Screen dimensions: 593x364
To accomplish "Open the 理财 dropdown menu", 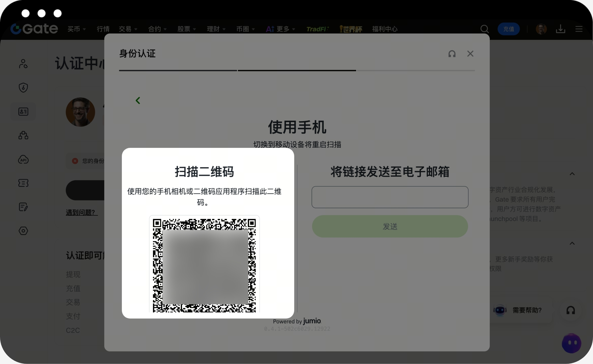I will pos(216,29).
